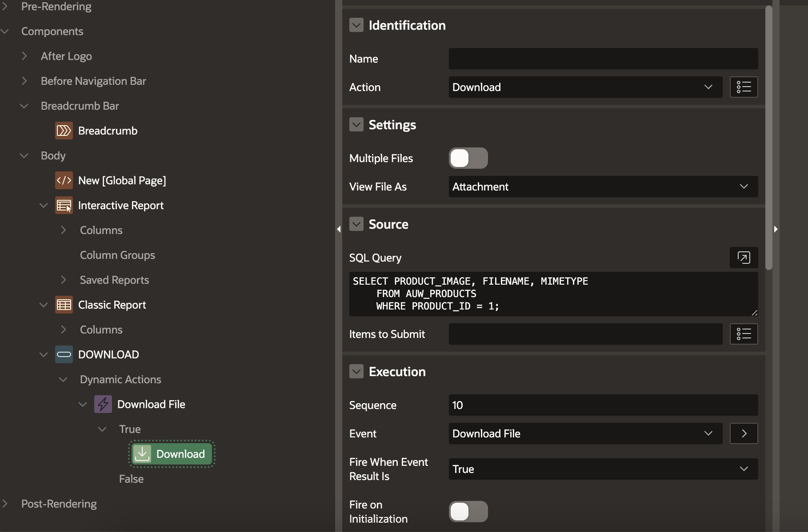The height and width of the screenshot is (532, 808).
Task: Select the Download File dynamic action icon
Action: (103, 404)
